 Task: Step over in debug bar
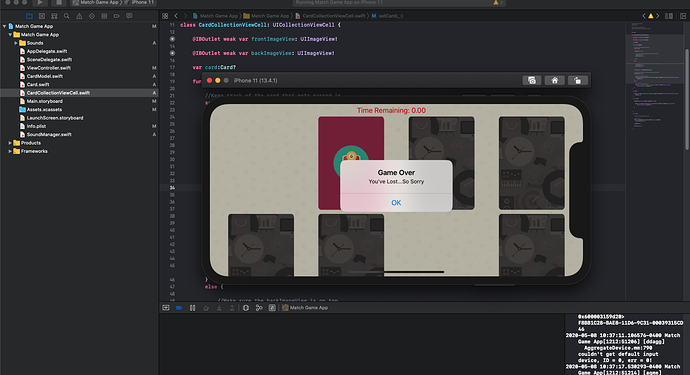pyautogui.click(x=206, y=308)
